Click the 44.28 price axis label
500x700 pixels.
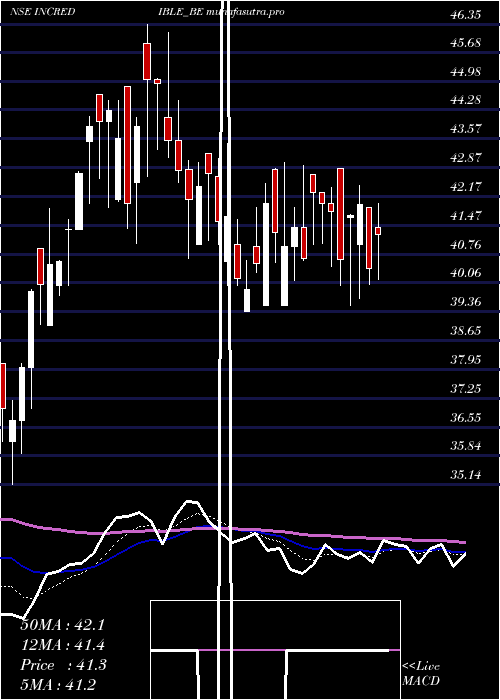pyautogui.click(x=466, y=100)
